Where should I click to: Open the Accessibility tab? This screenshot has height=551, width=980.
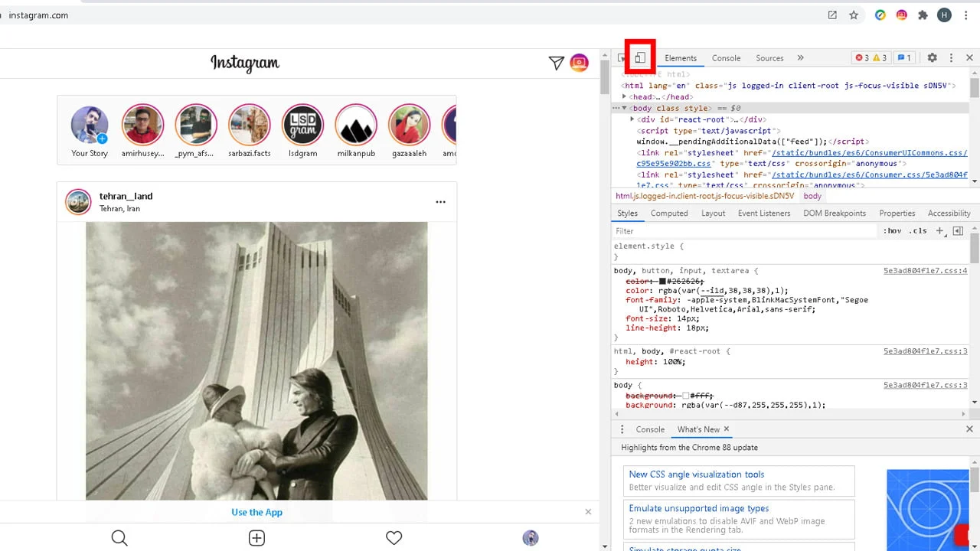click(949, 214)
